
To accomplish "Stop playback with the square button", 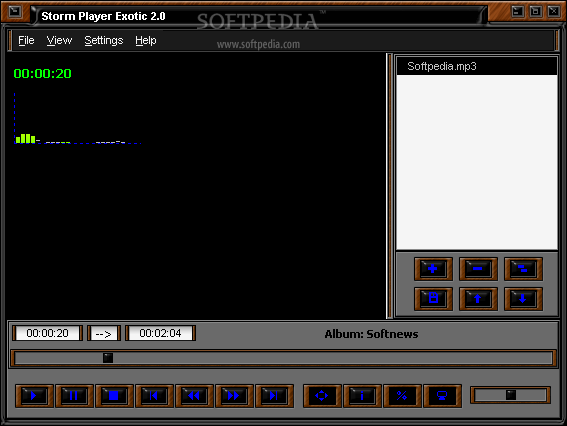I will [x=114, y=396].
